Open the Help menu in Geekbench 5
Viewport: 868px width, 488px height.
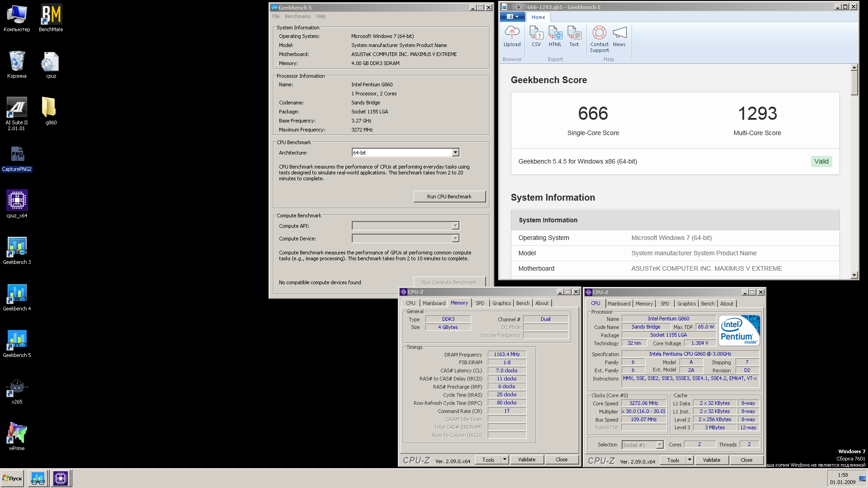pyautogui.click(x=321, y=16)
